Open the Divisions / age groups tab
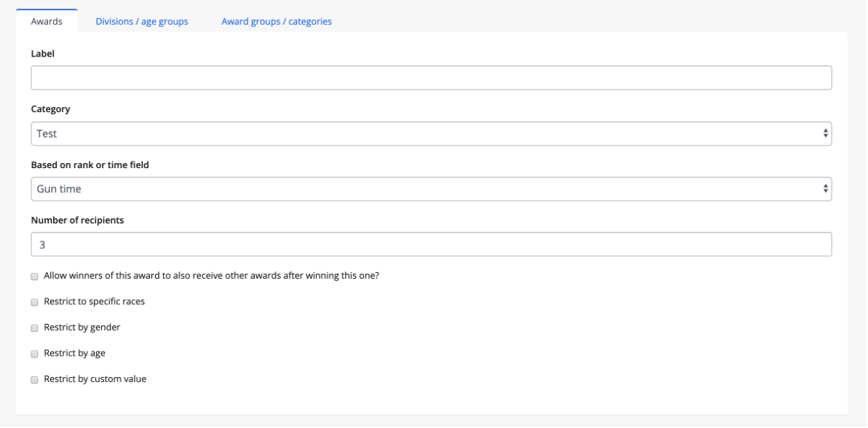868x428 pixels. tap(142, 21)
